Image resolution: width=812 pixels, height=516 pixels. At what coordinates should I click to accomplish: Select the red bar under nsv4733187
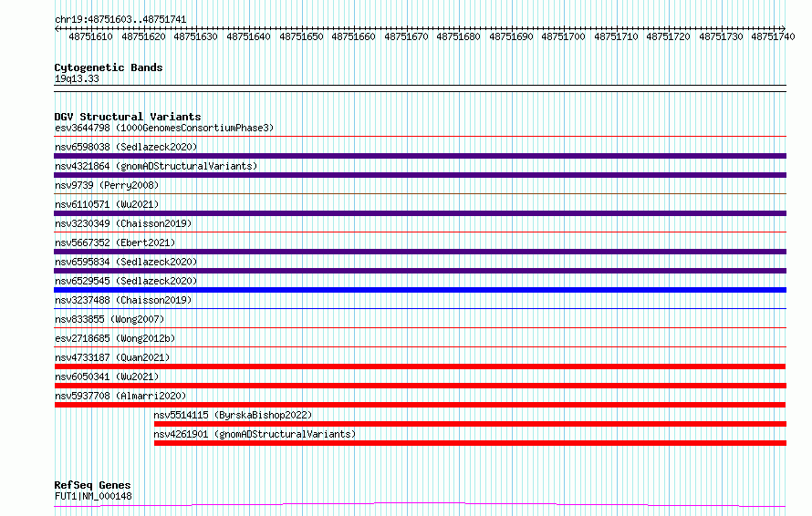(420, 366)
